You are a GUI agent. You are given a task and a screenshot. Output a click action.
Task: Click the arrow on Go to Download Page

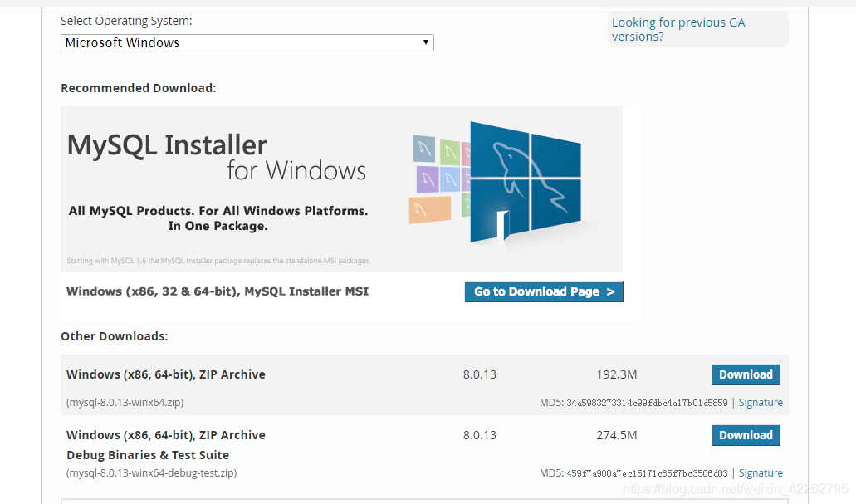pos(610,292)
